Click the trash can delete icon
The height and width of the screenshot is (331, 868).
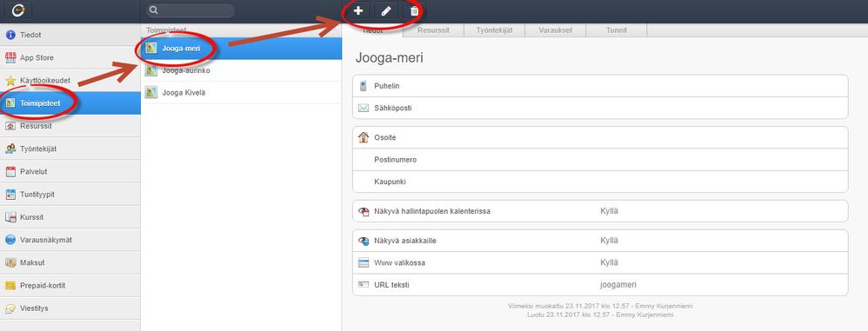(x=413, y=11)
